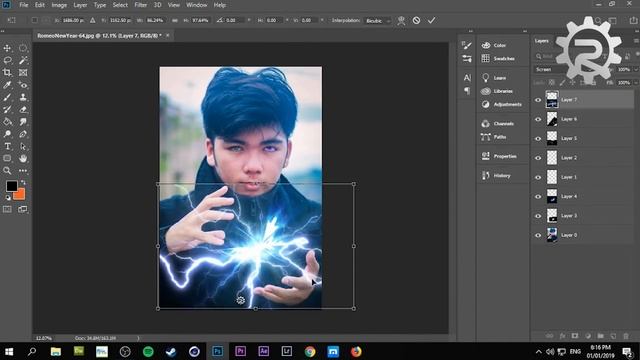Select the Crop tool
Image resolution: width=640 pixels, height=360 pixels.
click(x=7, y=73)
